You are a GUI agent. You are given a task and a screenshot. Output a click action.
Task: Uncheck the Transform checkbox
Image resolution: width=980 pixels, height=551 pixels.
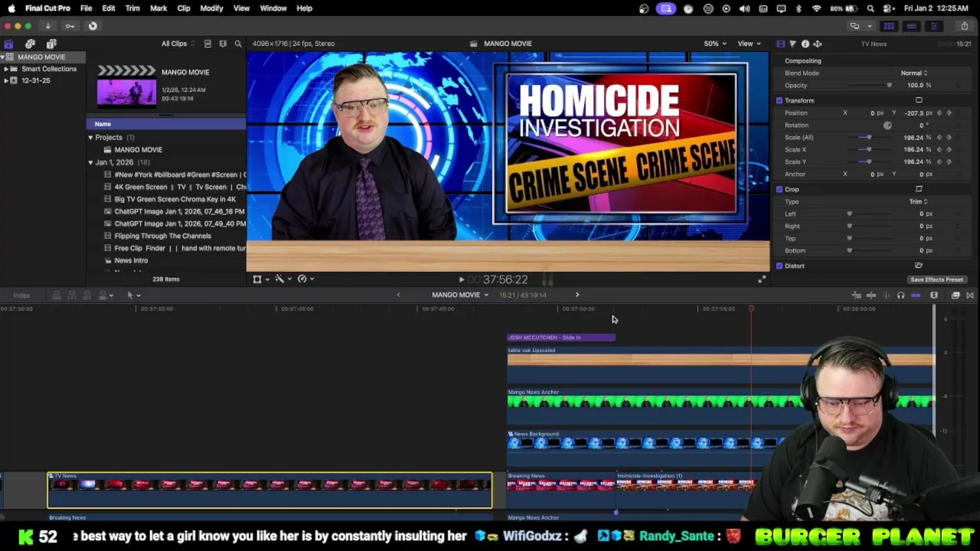pyautogui.click(x=779, y=100)
